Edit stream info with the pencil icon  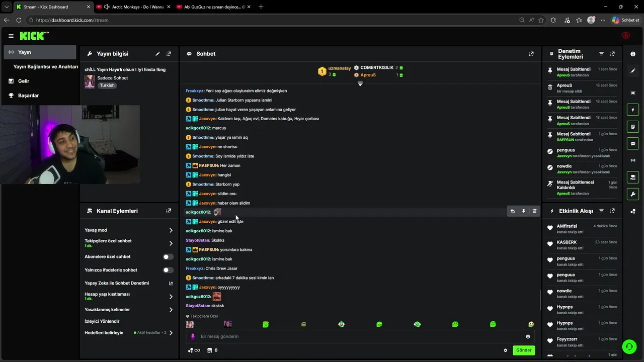tap(157, 54)
